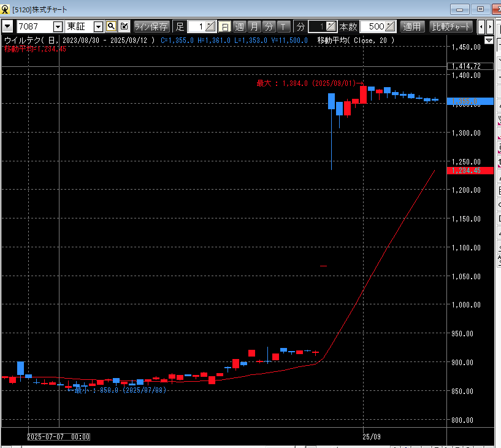Viewport: 501px width, 448px height.
Task: Click the spinner icon beside the 足 value
Action: [x=210, y=26]
